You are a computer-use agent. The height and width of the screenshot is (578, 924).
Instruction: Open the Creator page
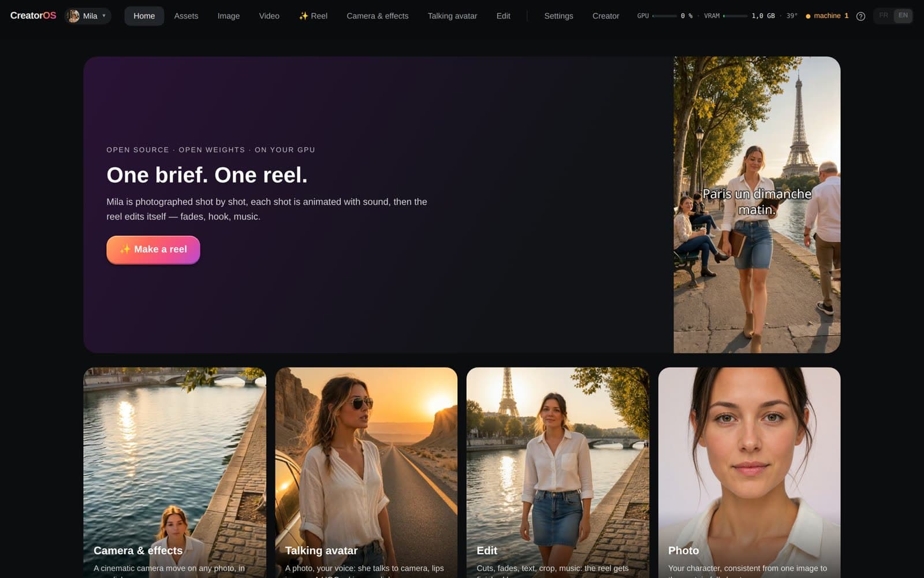pyautogui.click(x=606, y=16)
